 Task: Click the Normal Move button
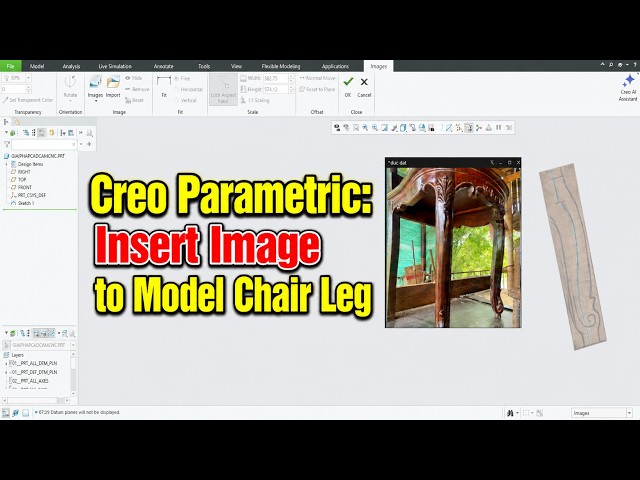point(317,78)
